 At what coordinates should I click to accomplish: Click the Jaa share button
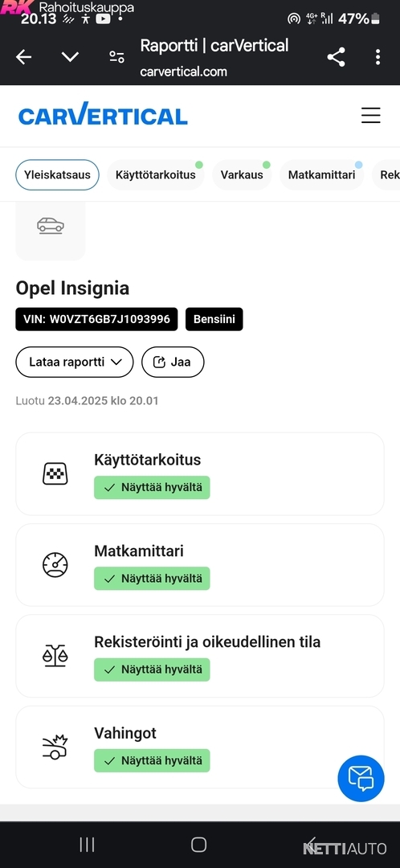pyautogui.click(x=173, y=362)
